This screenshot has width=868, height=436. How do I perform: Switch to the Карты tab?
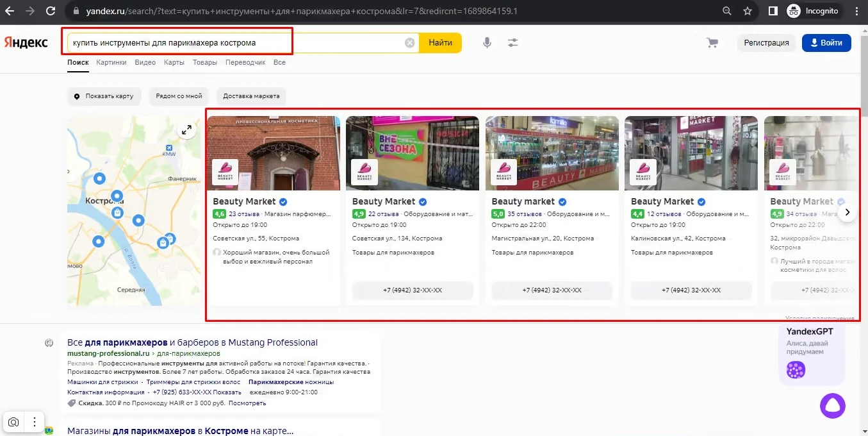(174, 62)
